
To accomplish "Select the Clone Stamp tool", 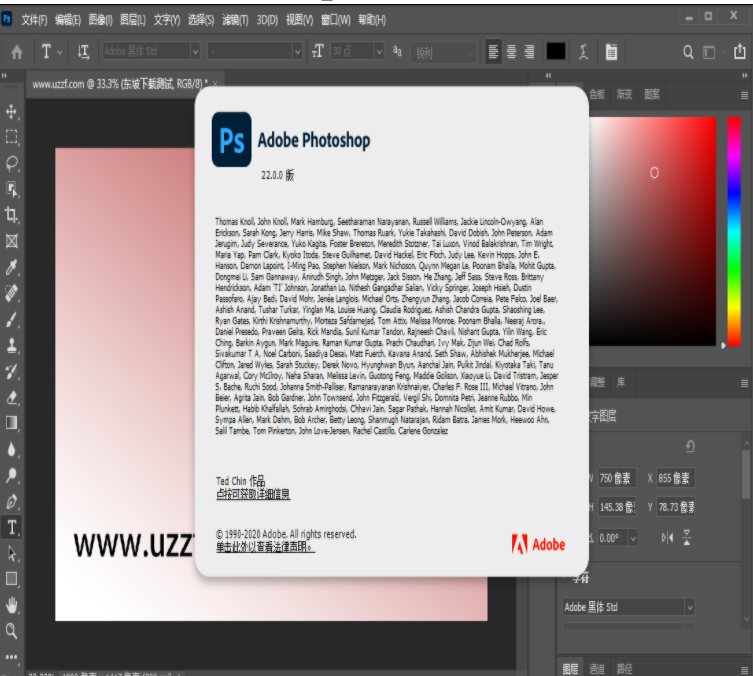I will (12, 345).
